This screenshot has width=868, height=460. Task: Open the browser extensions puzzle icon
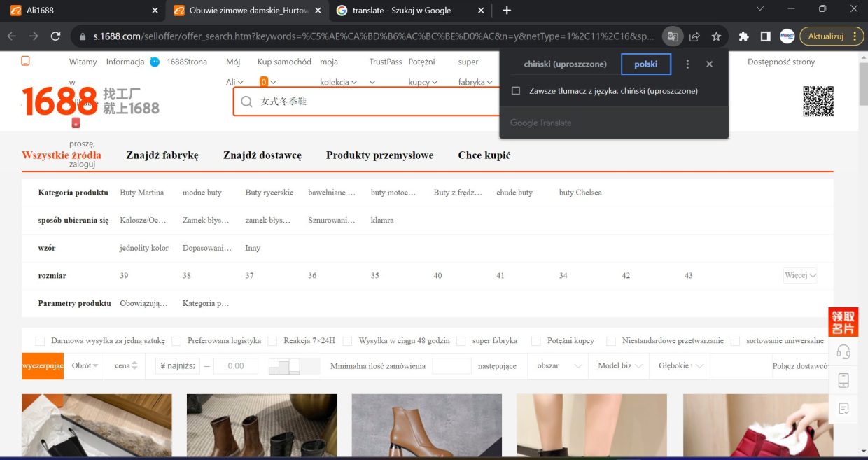click(744, 36)
